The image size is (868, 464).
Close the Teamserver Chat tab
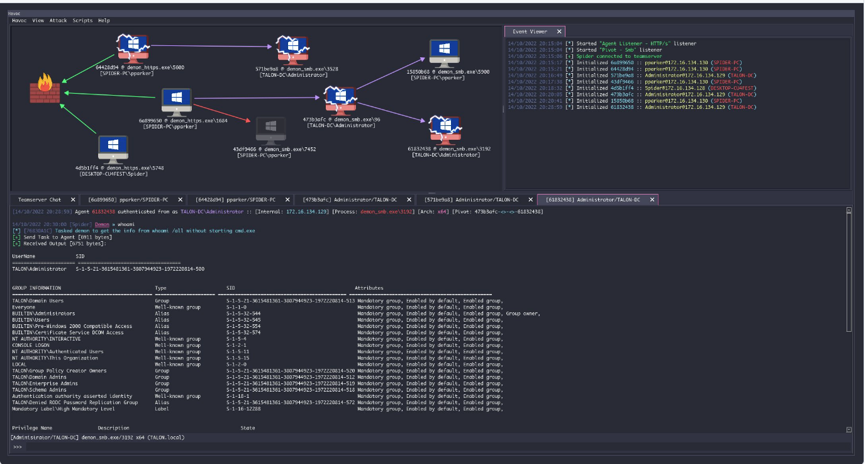[x=73, y=200]
